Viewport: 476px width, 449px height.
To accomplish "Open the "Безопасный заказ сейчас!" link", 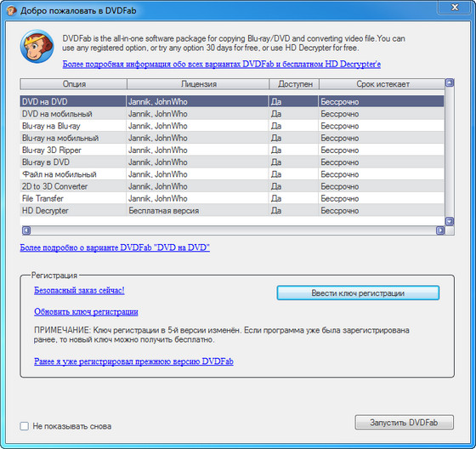I will (x=79, y=291).
